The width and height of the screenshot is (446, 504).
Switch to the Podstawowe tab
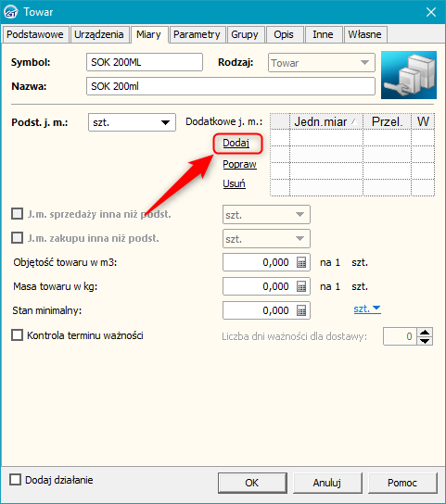point(35,34)
